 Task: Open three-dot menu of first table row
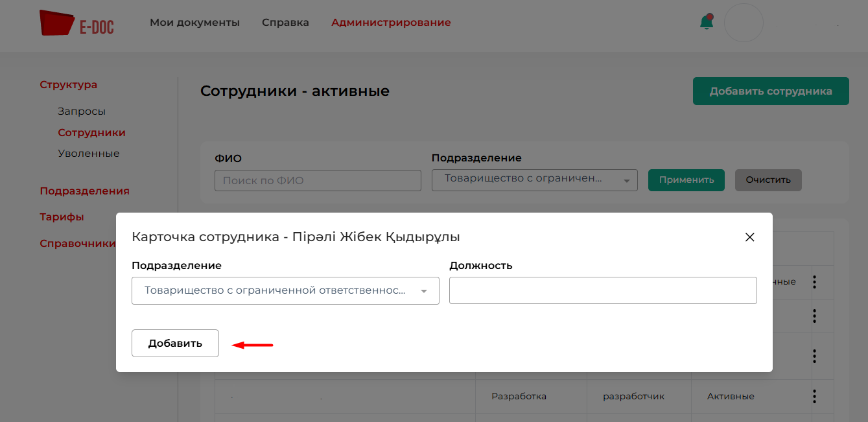[x=814, y=282]
